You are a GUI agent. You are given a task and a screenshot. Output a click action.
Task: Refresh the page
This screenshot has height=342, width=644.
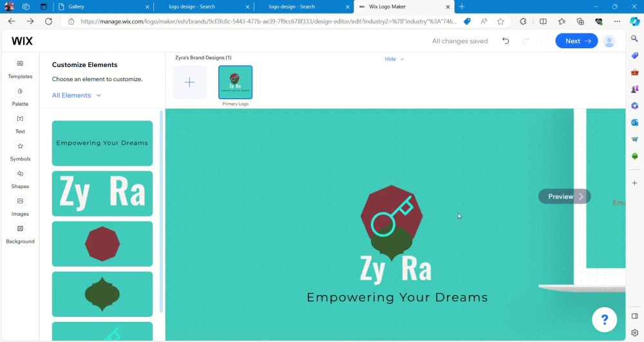pyautogui.click(x=48, y=21)
